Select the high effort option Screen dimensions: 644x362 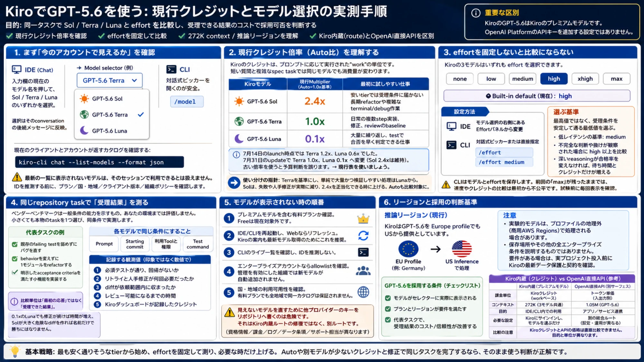554,79
